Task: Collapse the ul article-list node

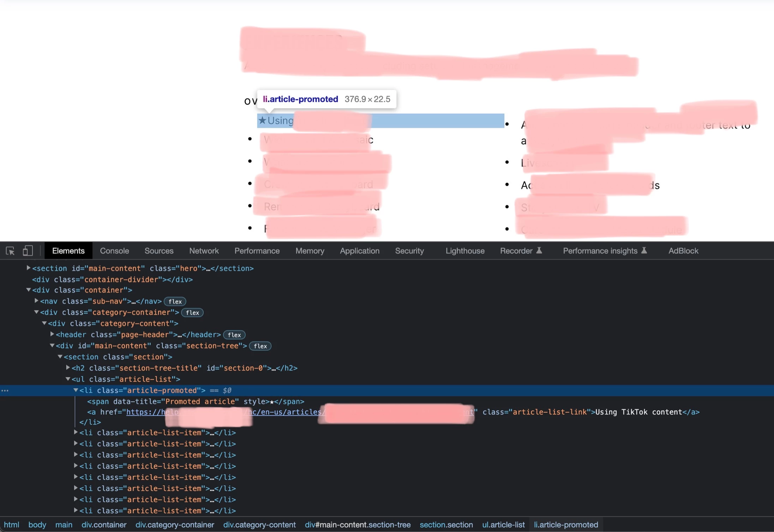Action: (68, 379)
